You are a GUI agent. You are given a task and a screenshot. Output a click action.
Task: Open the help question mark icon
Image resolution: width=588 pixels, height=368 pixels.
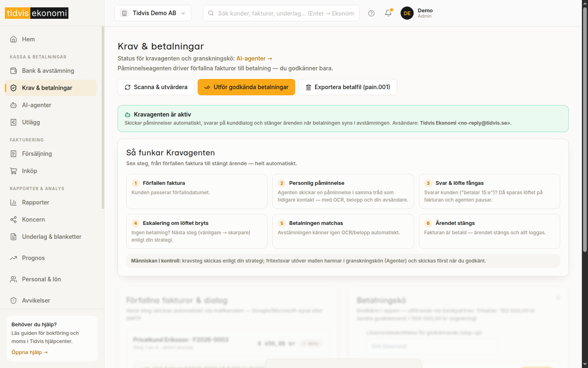coord(371,13)
